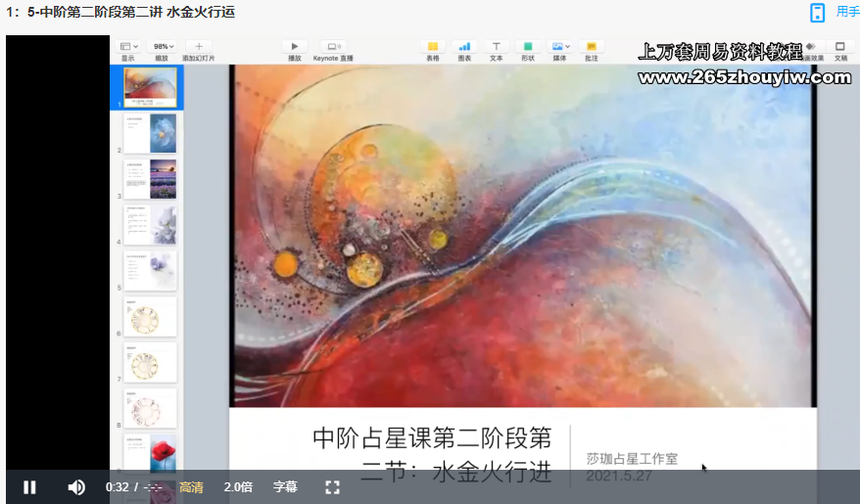Click the Keynote 播放 play icon

pyautogui.click(x=295, y=47)
